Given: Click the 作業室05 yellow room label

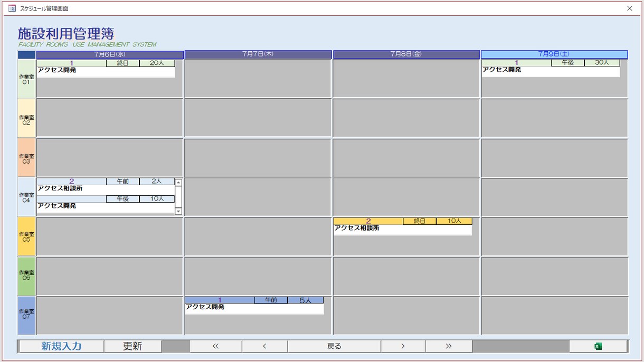Looking at the screenshot, I should 26,236.
